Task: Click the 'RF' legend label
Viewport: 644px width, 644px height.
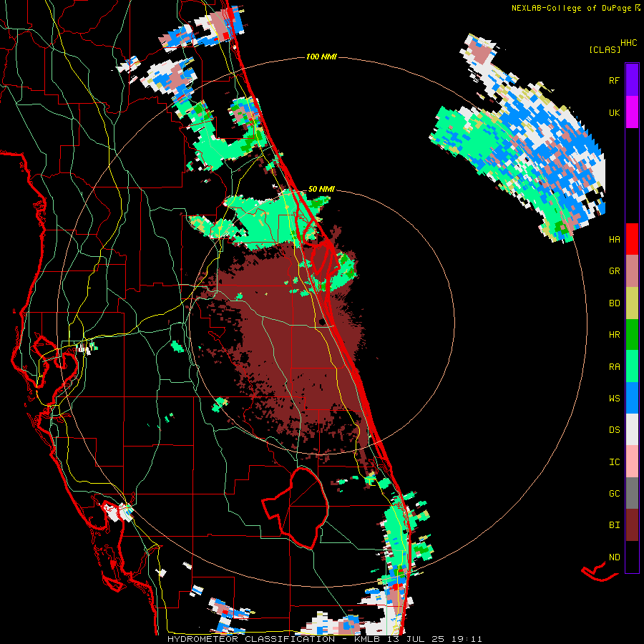Action: point(614,80)
